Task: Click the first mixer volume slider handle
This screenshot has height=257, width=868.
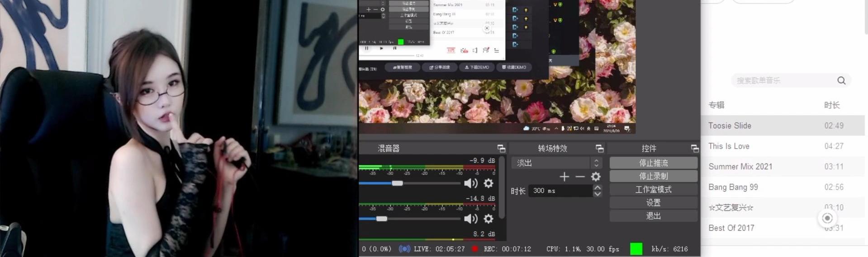Action: tap(397, 183)
